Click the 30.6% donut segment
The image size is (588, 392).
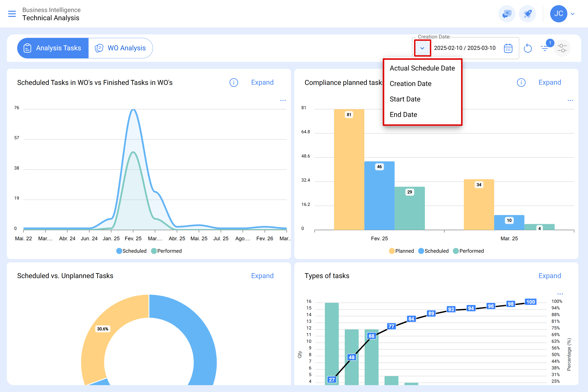103,329
